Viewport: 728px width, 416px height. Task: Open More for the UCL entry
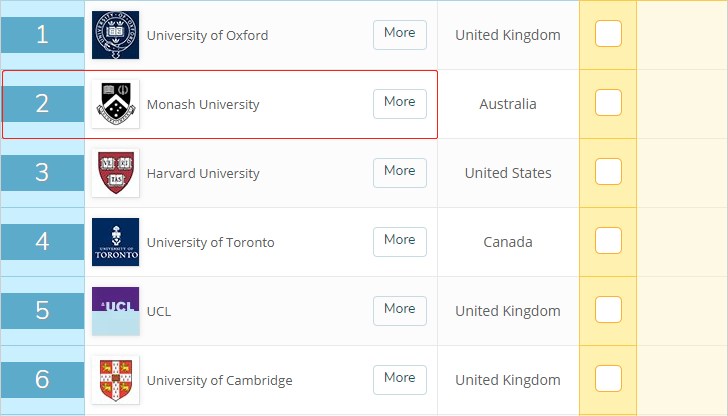pyautogui.click(x=400, y=311)
